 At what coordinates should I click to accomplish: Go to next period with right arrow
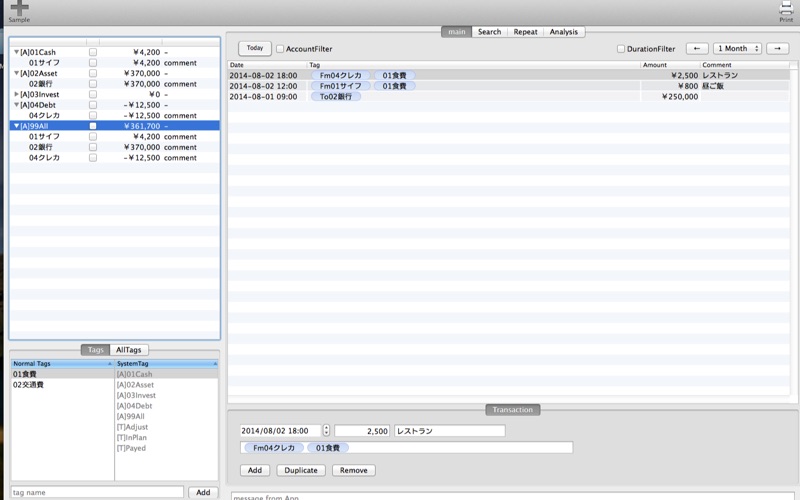(x=778, y=48)
